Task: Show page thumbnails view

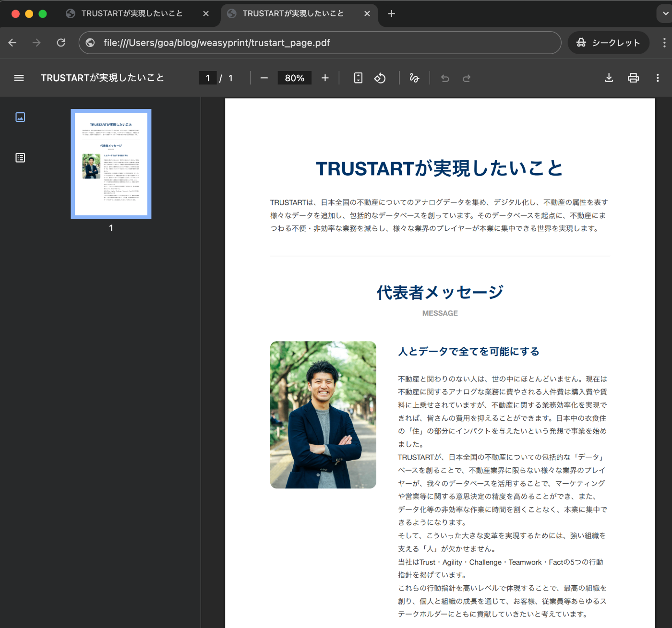Action: click(x=20, y=117)
